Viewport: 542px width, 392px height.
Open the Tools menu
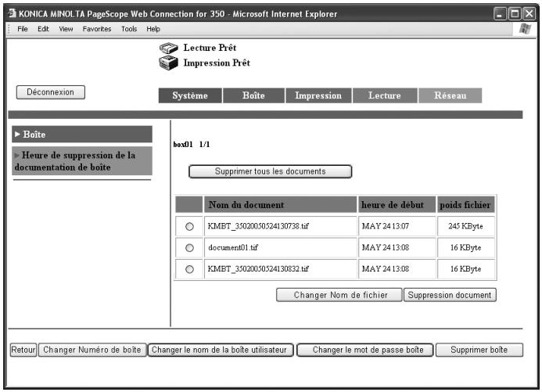(129, 29)
